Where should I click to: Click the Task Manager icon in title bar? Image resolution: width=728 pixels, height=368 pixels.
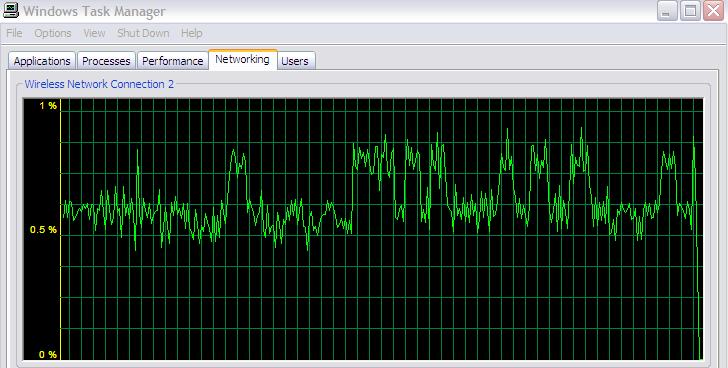pyautogui.click(x=10, y=10)
